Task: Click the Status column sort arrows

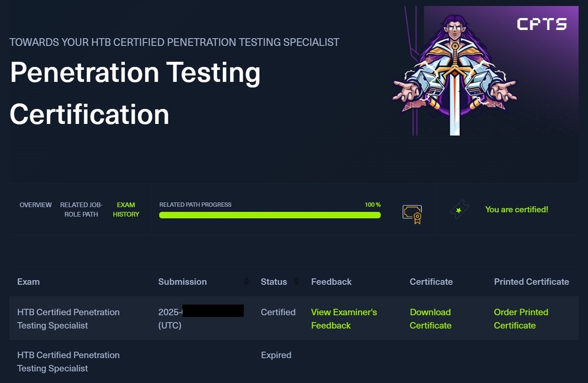Action: (296, 282)
